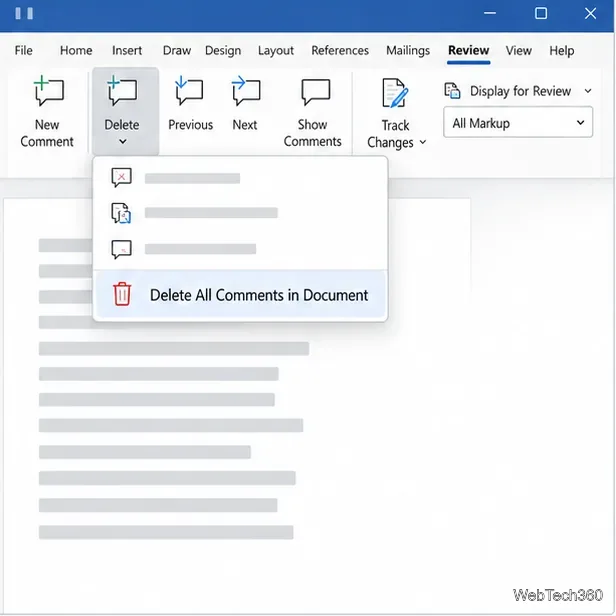Select the comment-with-red-X menu icon

[121, 178]
